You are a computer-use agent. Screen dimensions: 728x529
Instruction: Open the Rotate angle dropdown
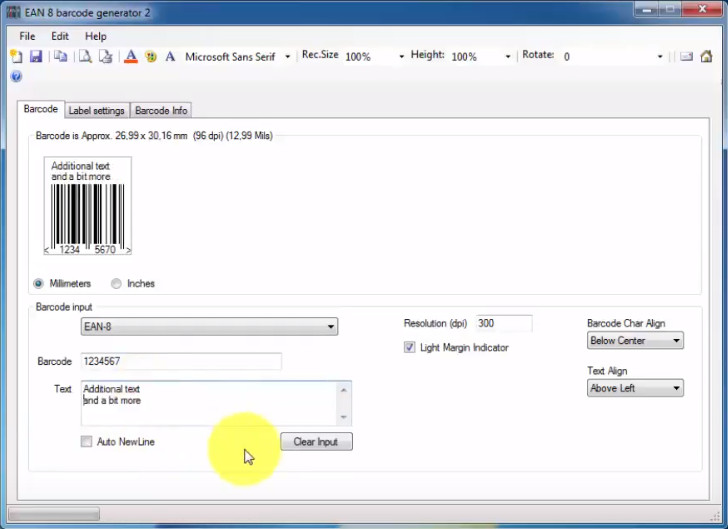point(660,57)
